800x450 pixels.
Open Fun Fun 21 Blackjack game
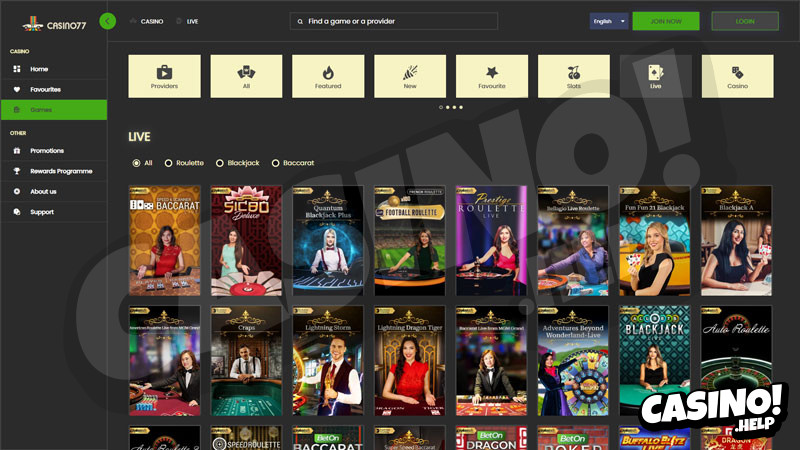tap(655, 241)
